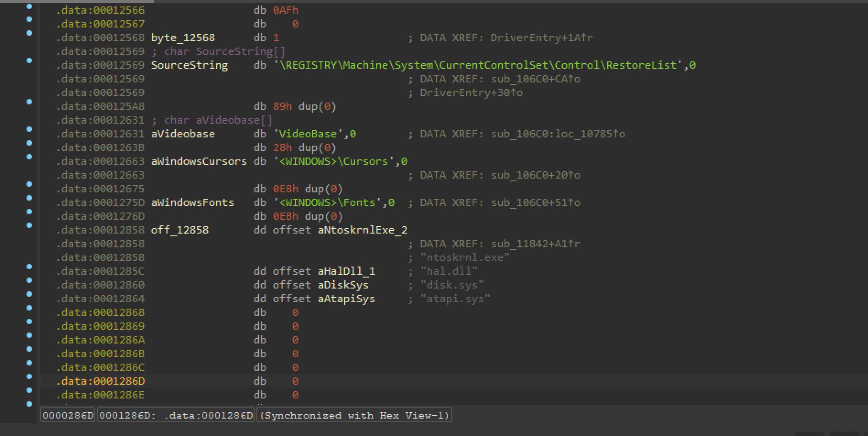Follow the sub_106C0+CA cross reference
This screenshot has height=436, width=868.
(x=535, y=79)
